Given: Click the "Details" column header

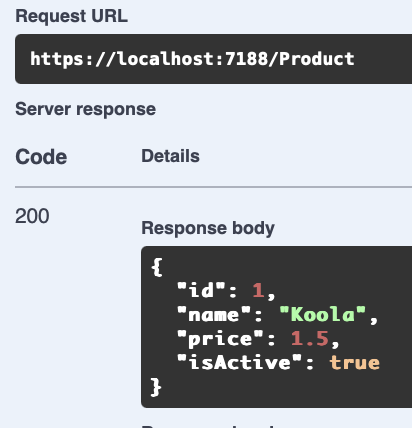Looking at the screenshot, I should point(170,156).
